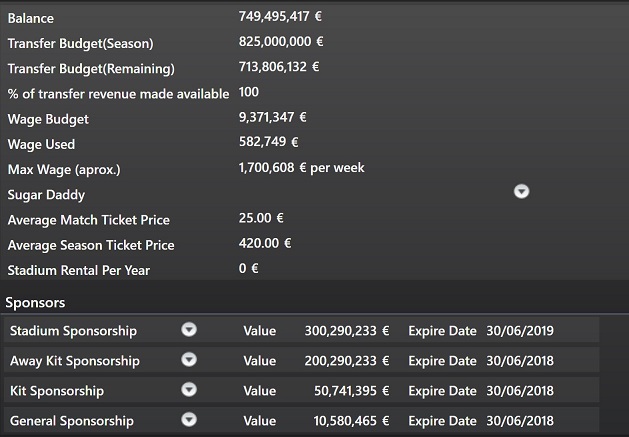Expand the Stadium Sponsorship type dropdown

tap(189, 330)
